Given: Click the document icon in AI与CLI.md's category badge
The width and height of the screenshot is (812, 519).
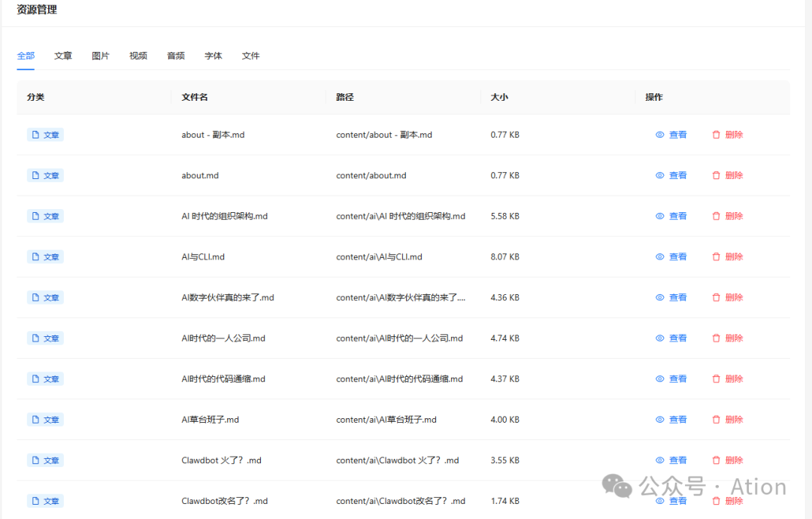Looking at the screenshot, I should pos(35,256).
